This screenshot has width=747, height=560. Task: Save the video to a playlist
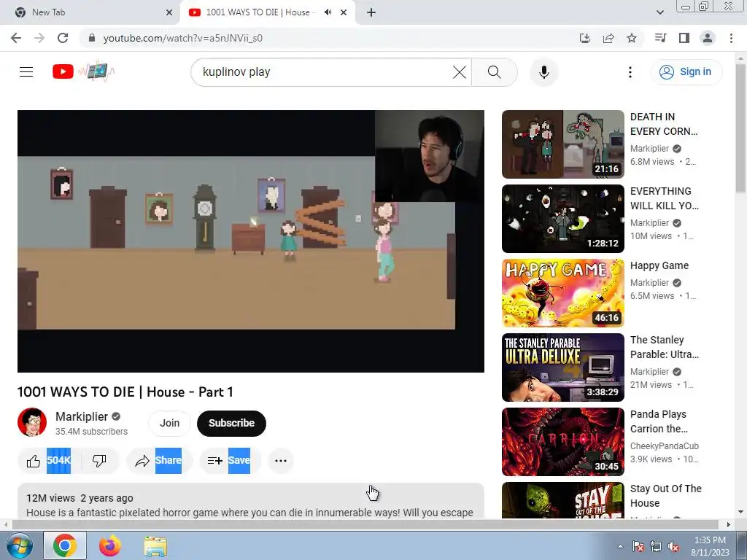pos(230,461)
